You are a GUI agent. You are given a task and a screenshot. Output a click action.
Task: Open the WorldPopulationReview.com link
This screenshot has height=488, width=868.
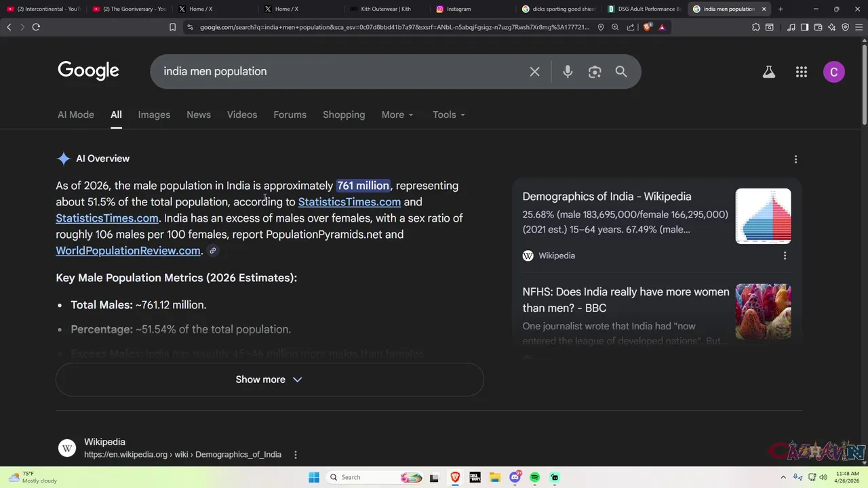tap(128, 251)
